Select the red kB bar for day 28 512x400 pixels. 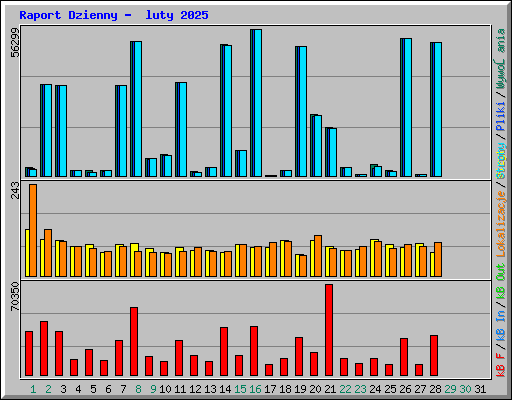[x=434, y=356]
